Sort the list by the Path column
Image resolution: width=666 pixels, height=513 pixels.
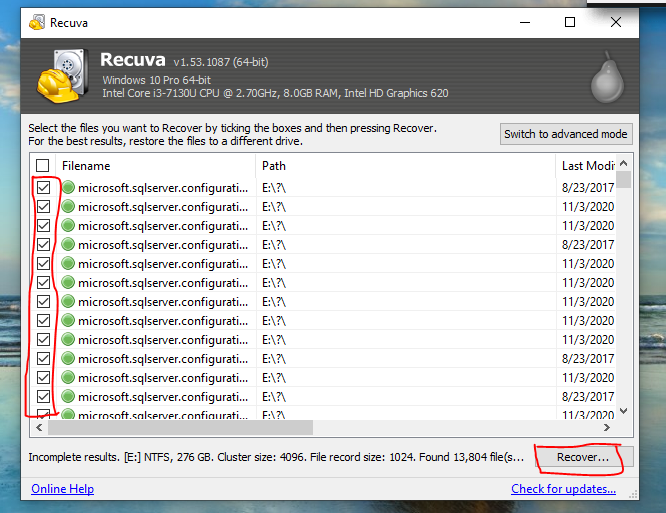(x=406, y=166)
